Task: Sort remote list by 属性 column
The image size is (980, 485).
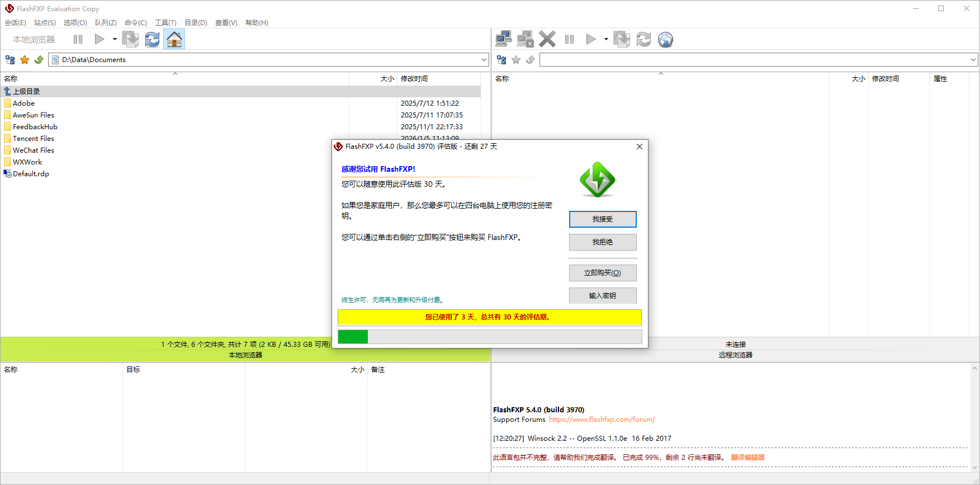Action: [949, 79]
